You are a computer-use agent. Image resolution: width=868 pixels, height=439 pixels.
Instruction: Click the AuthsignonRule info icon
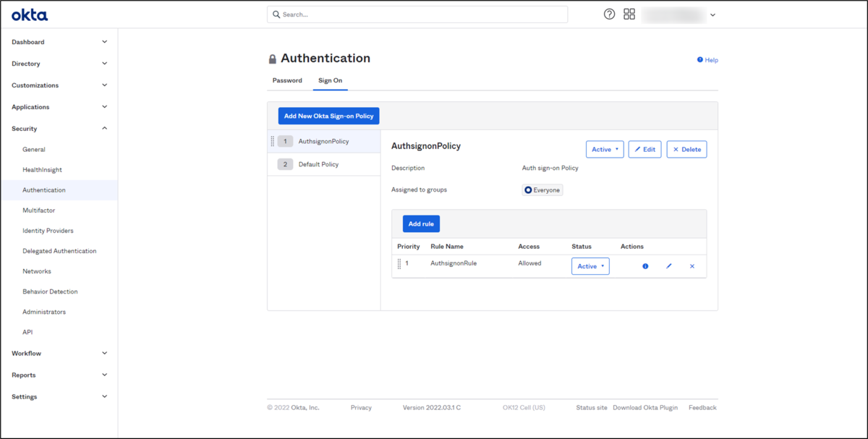coord(645,266)
